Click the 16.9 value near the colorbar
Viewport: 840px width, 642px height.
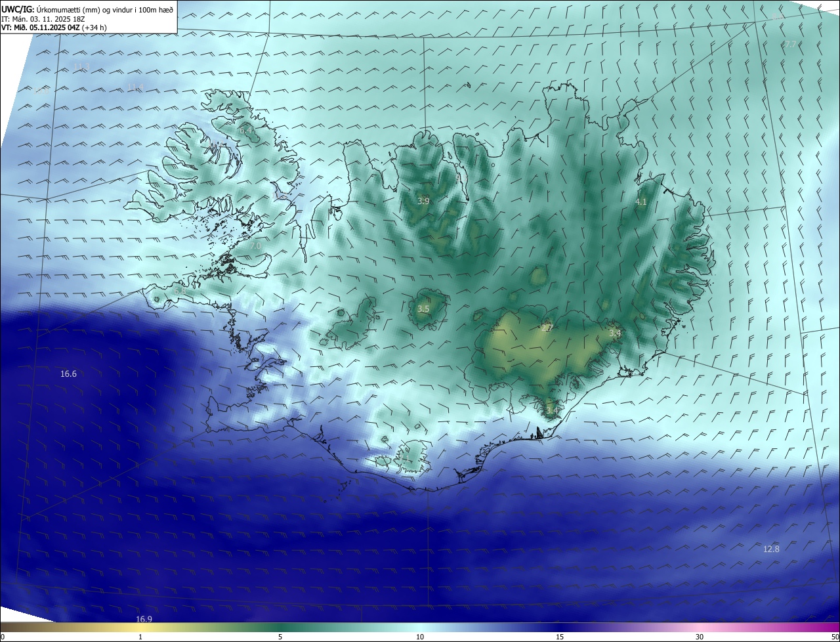coord(144,619)
